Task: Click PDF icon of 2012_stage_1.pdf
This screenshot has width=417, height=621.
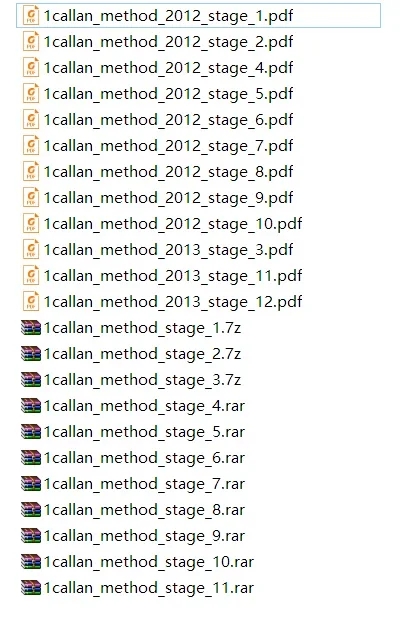Action: (31, 16)
